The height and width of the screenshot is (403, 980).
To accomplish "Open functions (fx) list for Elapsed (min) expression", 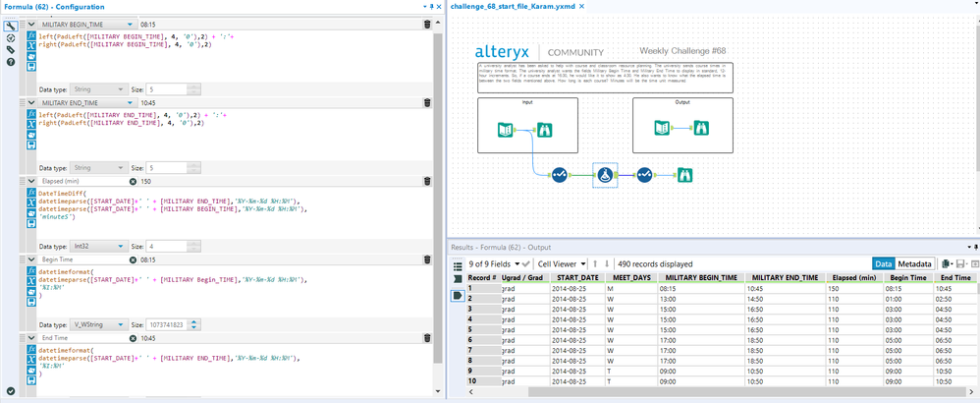I will [x=31, y=193].
